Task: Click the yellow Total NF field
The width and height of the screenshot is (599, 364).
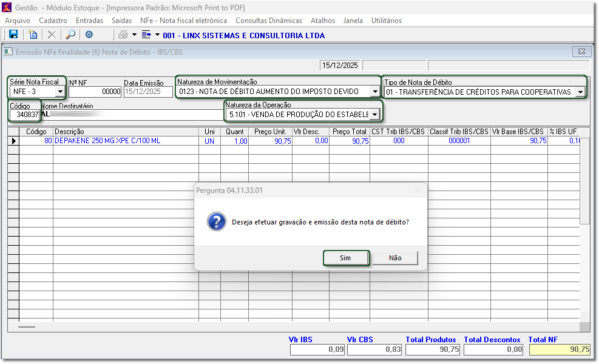Action: (x=560, y=349)
